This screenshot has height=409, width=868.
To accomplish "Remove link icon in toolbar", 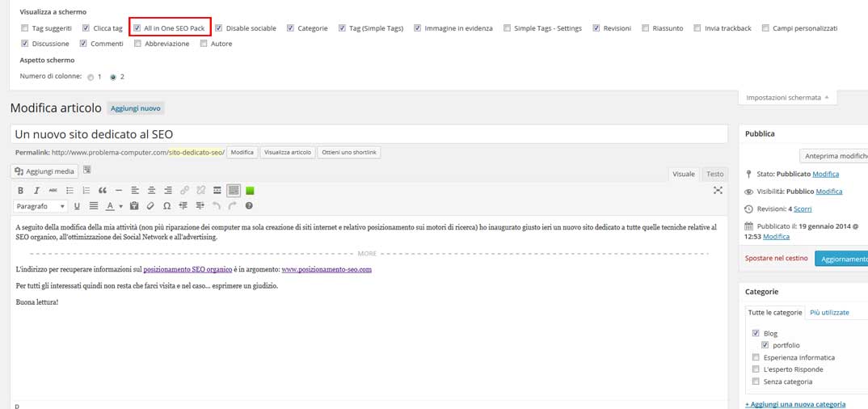I will click(x=201, y=191).
